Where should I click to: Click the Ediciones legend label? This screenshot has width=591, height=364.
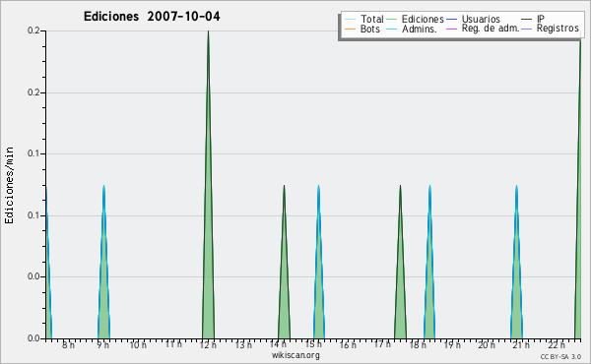423,19
